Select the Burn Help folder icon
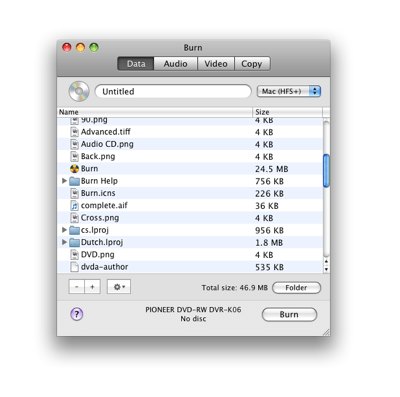The width and height of the screenshot is (400, 397). (75, 181)
